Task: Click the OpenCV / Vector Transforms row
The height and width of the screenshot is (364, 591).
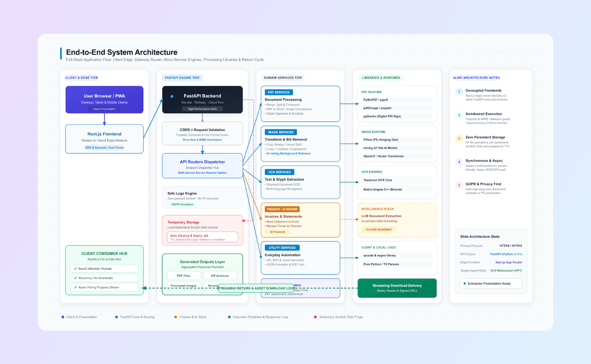Action: point(397,156)
